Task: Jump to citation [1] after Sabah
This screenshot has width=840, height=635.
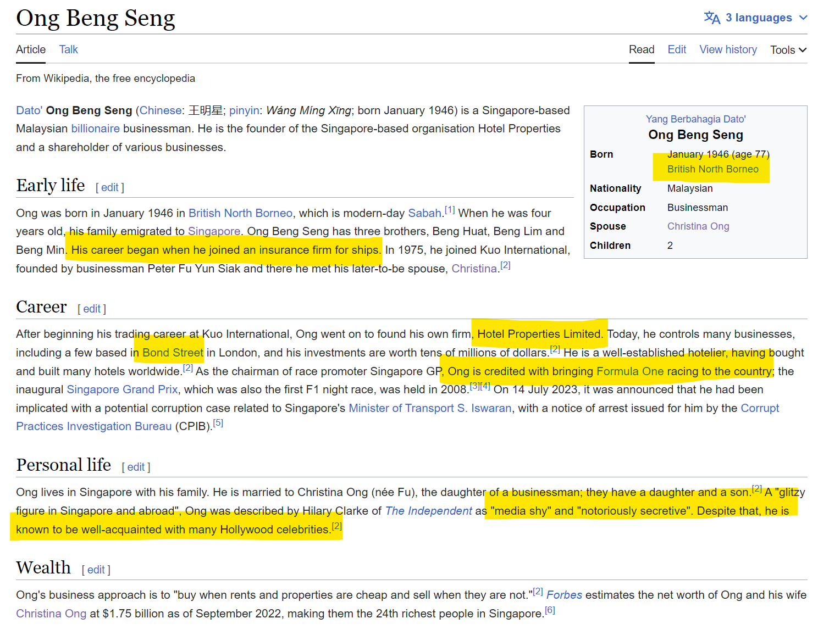Action: point(450,209)
